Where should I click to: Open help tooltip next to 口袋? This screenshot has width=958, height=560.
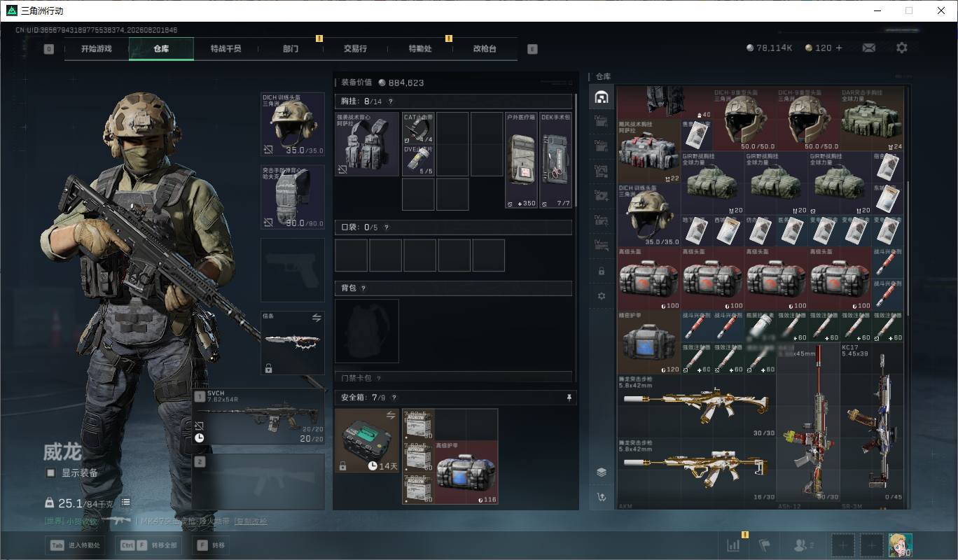[x=386, y=227]
